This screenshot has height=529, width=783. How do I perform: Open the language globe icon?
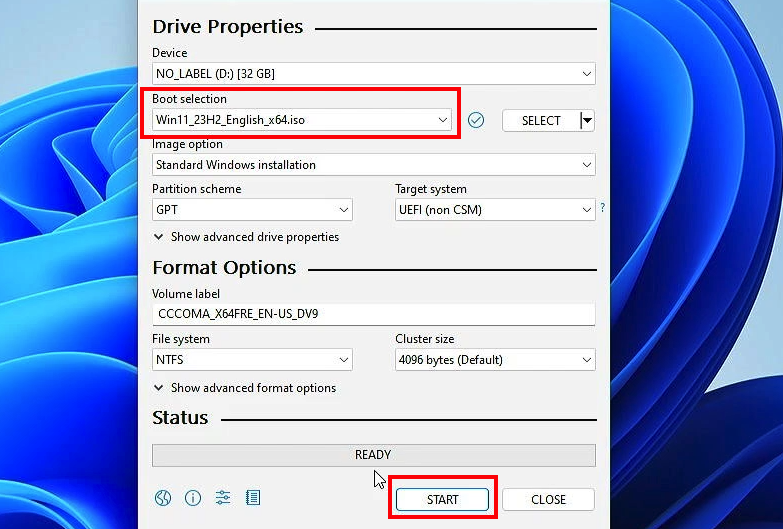click(163, 498)
